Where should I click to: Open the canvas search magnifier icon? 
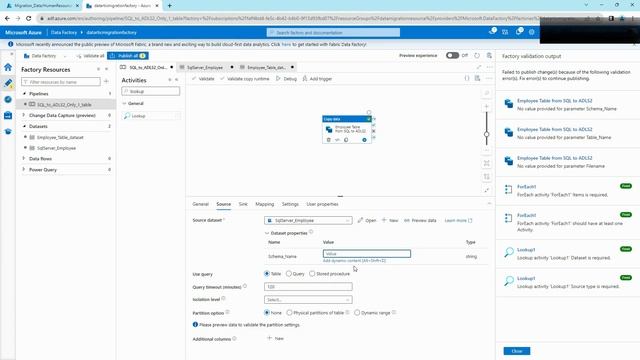tap(487, 93)
